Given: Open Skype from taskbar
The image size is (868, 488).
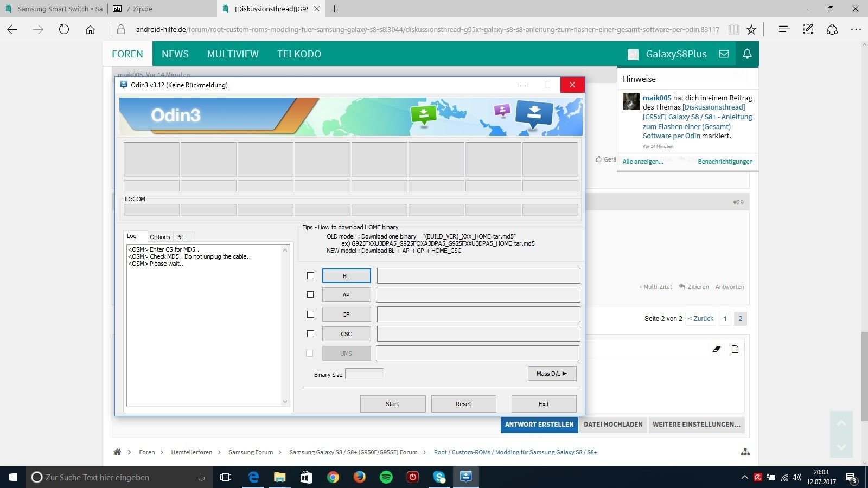Looking at the screenshot, I should point(439,477).
